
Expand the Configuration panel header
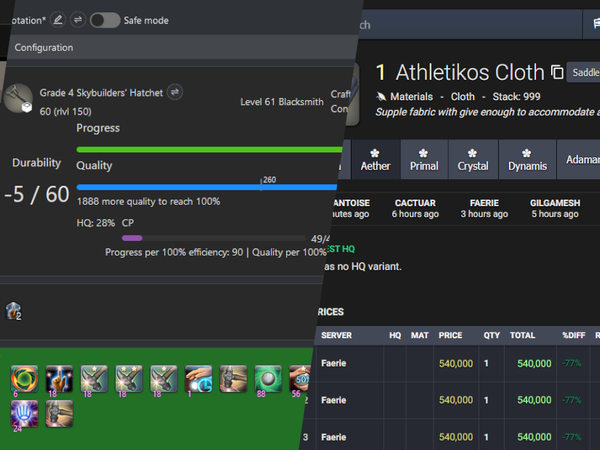[x=182, y=47]
